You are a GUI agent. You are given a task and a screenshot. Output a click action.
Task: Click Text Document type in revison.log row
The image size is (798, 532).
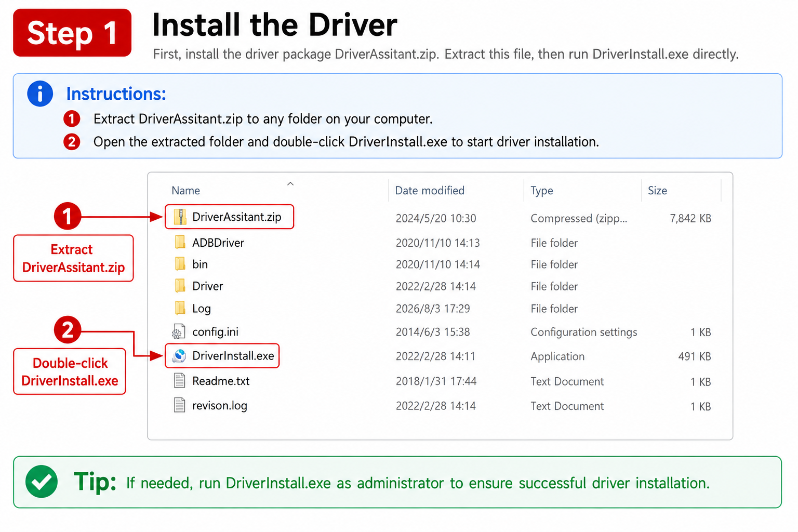point(567,406)
